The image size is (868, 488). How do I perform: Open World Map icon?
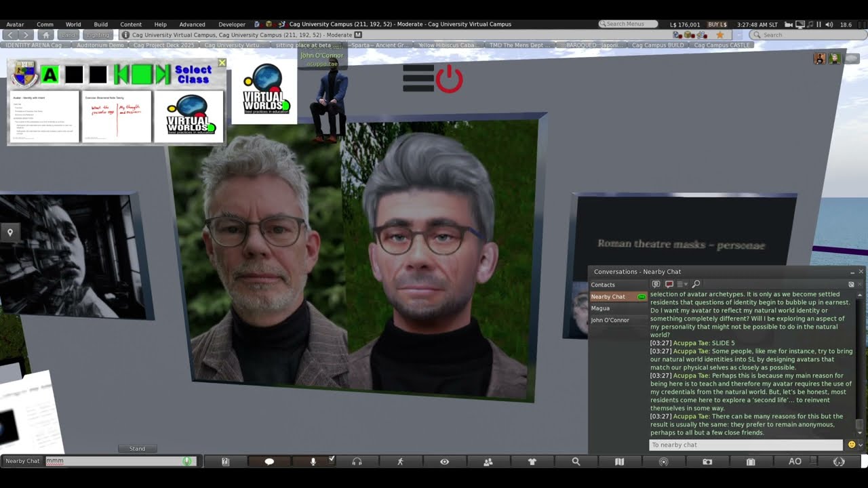tap(619, 462)
